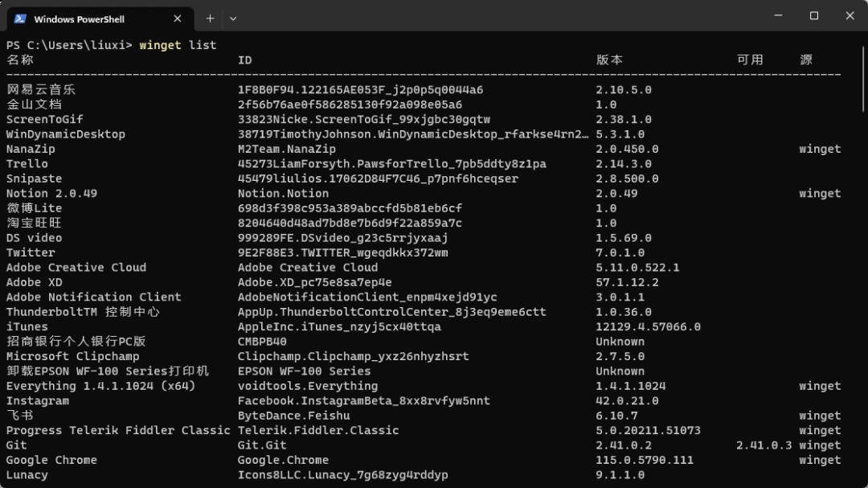
Task: Click the 'winget list' command text
Action: click(x=178, y=45)
